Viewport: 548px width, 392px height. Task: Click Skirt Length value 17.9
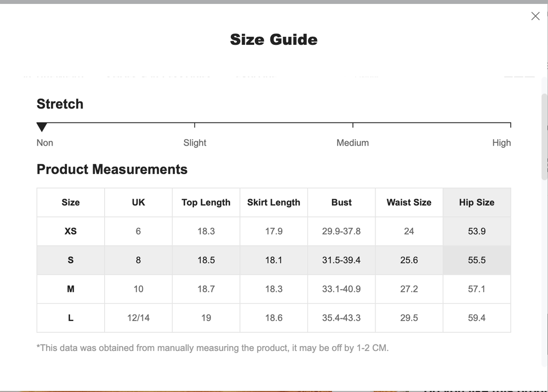[x=273, y=231]
